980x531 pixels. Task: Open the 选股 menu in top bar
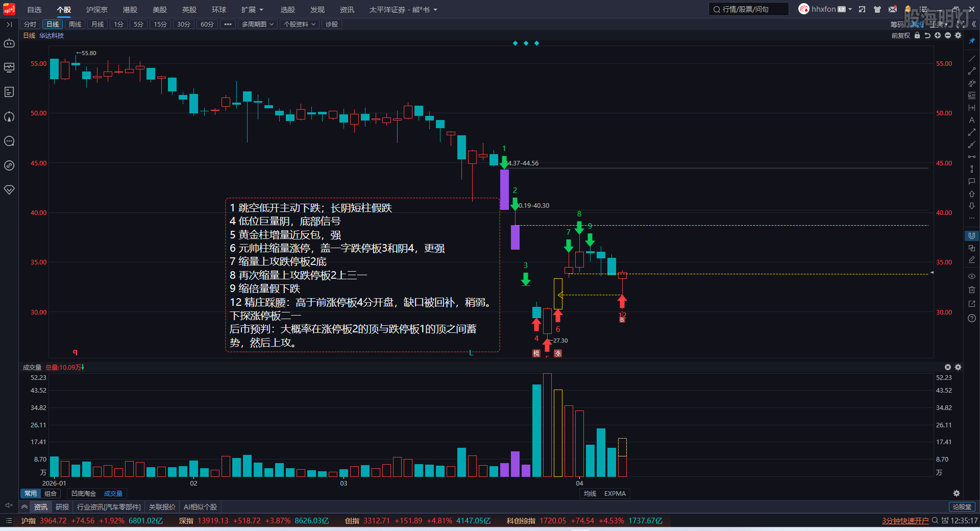point(287,10)
